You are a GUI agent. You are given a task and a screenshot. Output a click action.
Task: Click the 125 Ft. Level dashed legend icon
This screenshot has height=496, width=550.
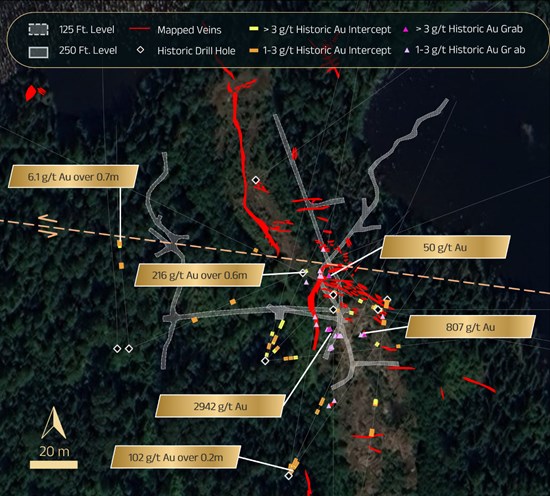point(38,30)
